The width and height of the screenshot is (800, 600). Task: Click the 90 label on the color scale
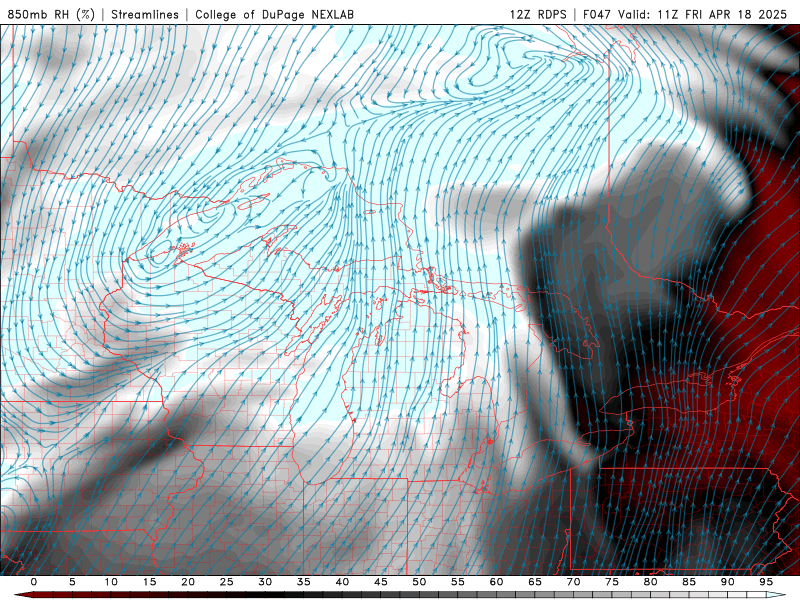(x=727, y=582)
